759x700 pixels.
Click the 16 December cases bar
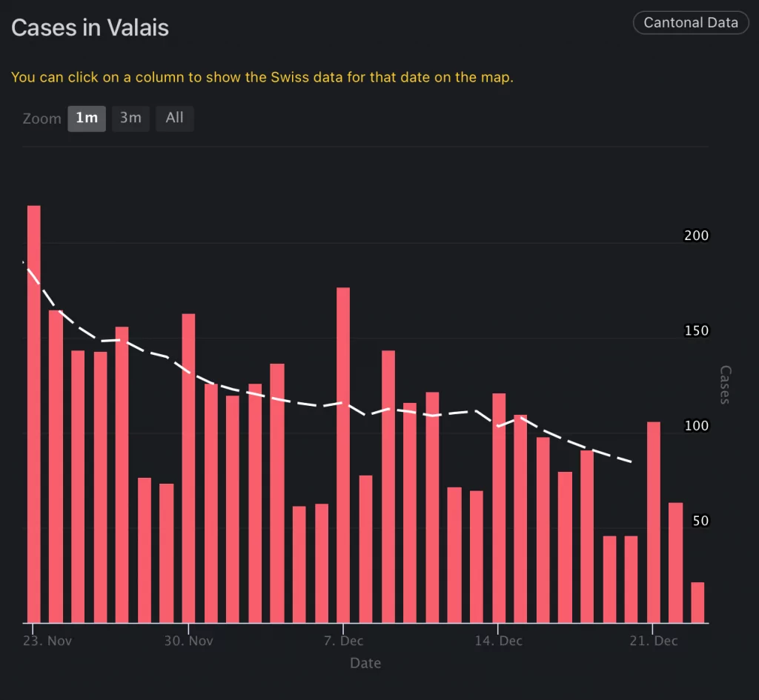(543, 530)
